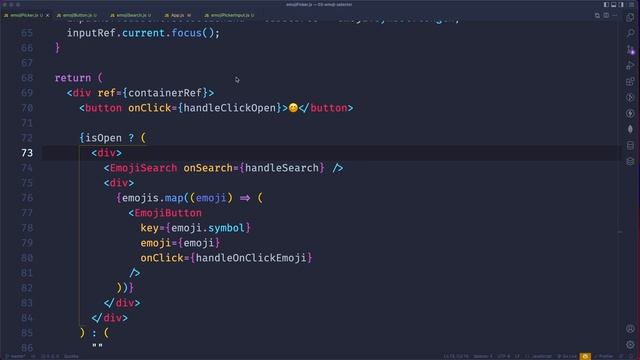Switch to the App.js tab
The width and height of the screenshot is (640, 360).
[x=178, y=15]
